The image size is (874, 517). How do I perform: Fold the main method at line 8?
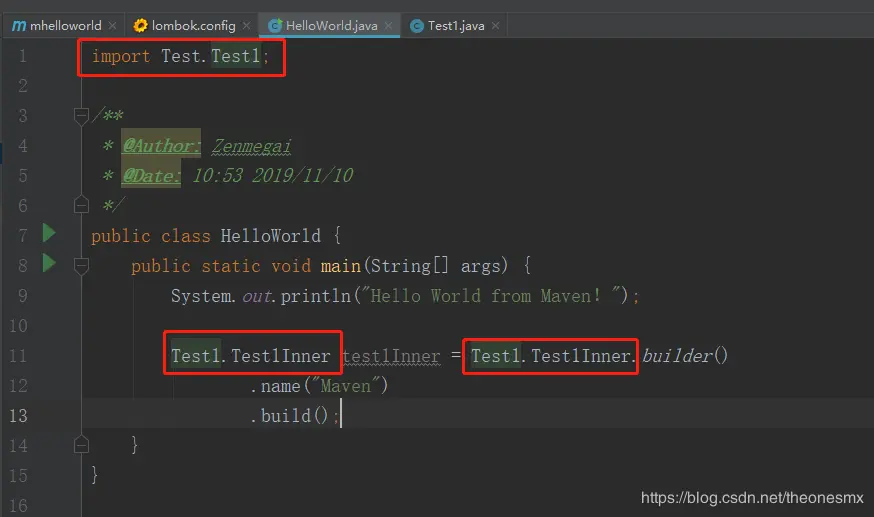pyautogui.click(x=81, y=266)
